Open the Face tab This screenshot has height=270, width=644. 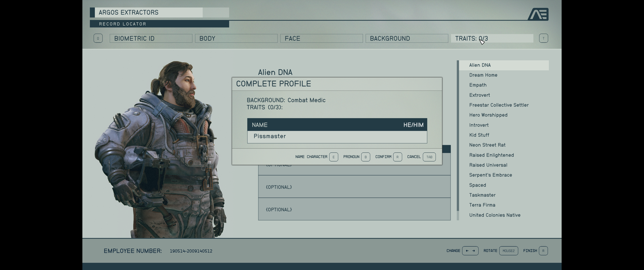pyautogui.click(x=321, y=38)
